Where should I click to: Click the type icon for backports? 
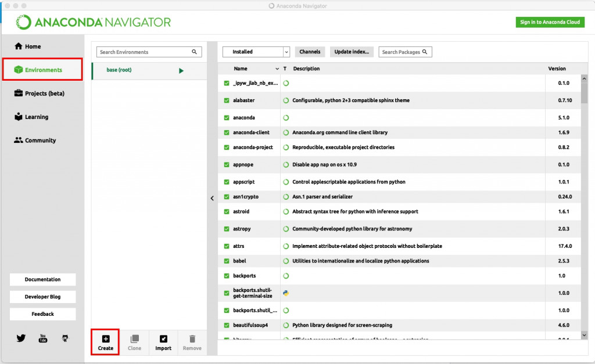point(286,276)
